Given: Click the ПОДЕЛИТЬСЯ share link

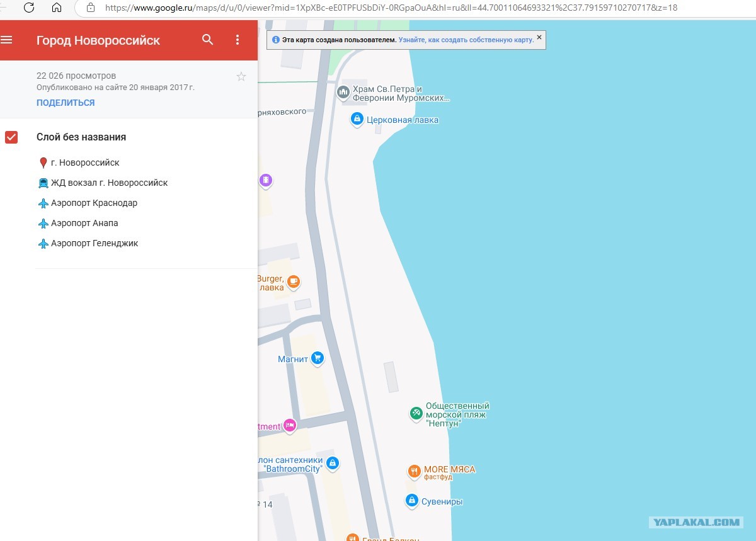Looking at the screenshot, I should [x=66, y=103].
